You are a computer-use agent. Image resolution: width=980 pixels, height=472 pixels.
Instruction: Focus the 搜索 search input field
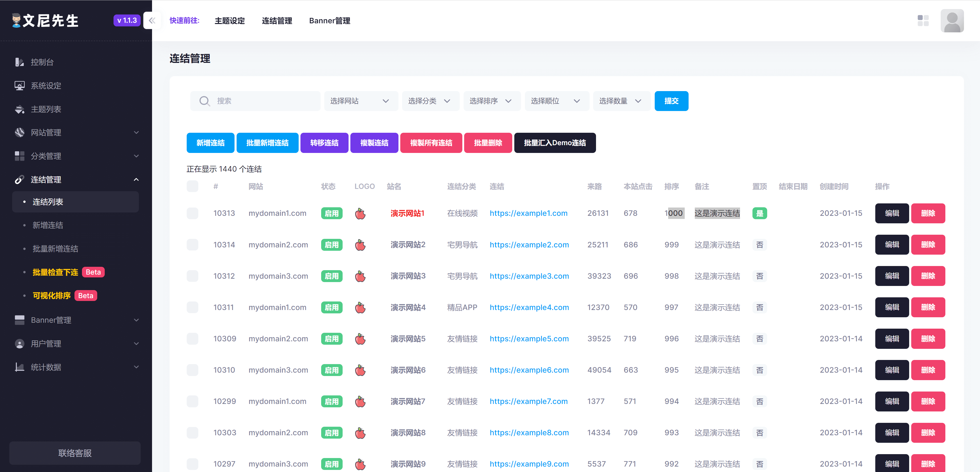point(256,101)
